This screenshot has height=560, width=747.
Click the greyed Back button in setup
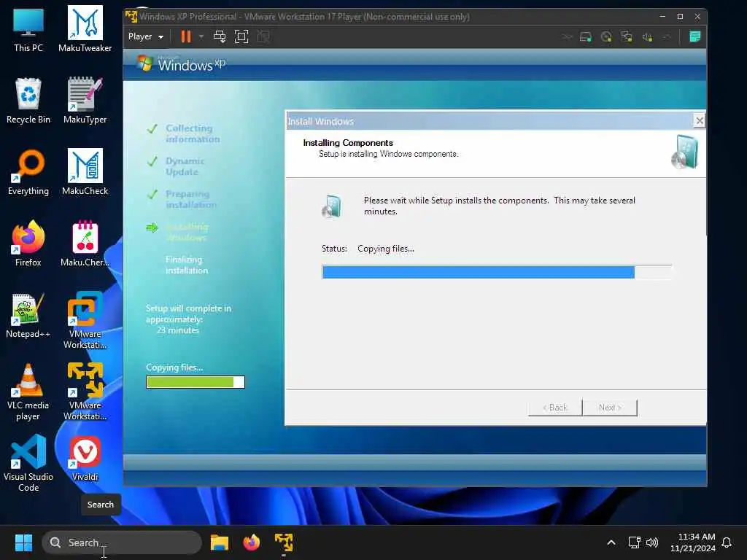pos(555,408)
